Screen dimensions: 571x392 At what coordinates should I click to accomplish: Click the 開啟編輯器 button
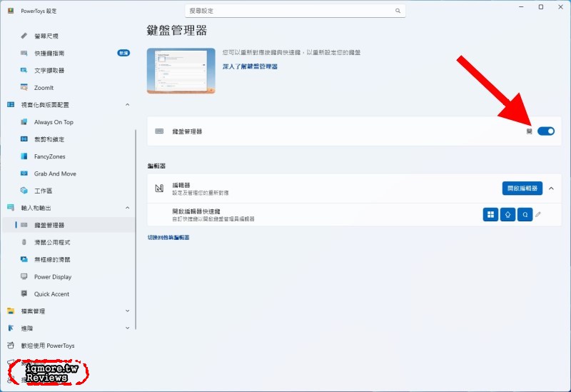coord(522,189)
